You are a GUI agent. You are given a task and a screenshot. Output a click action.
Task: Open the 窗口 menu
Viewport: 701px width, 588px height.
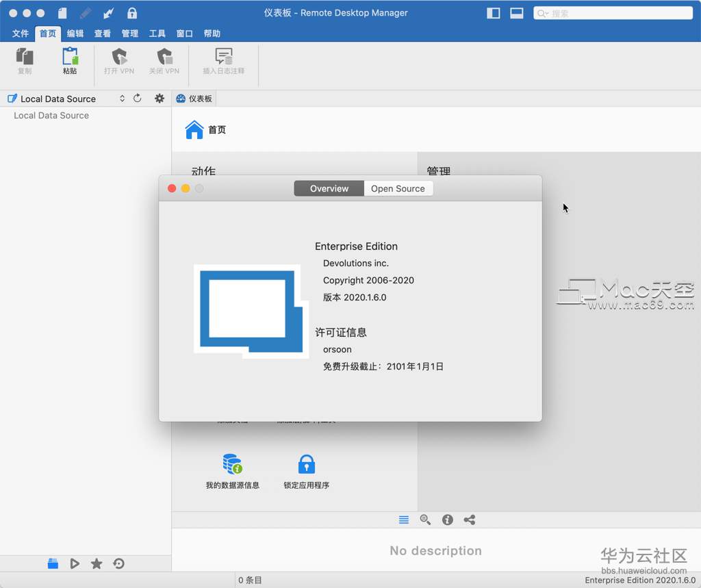[184, 34]
